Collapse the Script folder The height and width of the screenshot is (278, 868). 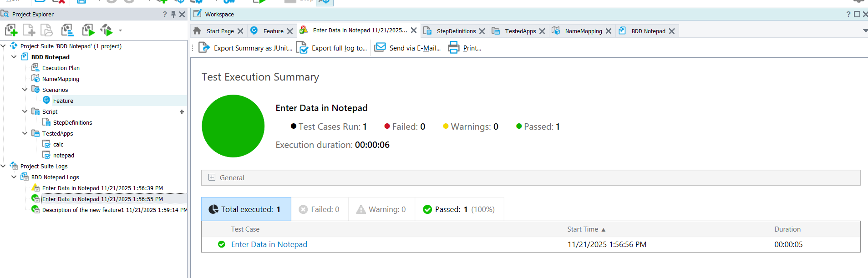pyautogui.click(x=25, y=111)
